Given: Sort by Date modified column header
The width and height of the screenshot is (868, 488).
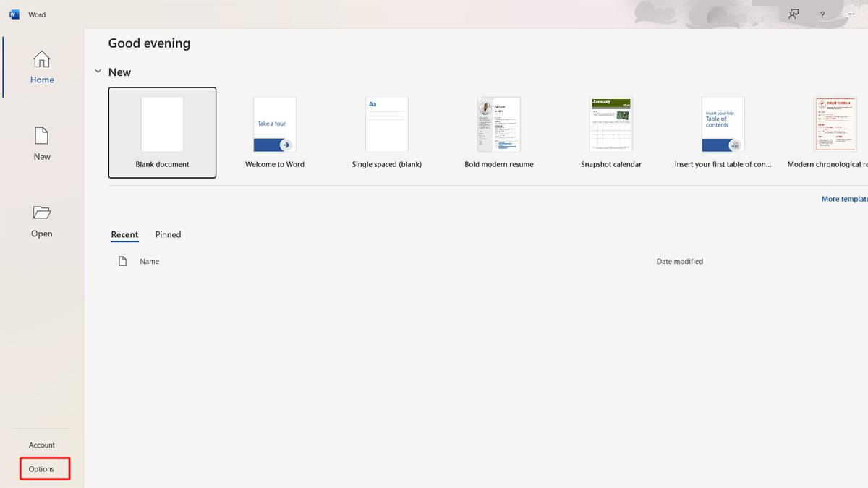Looking at the screenshot, I should tap(679, 261).
